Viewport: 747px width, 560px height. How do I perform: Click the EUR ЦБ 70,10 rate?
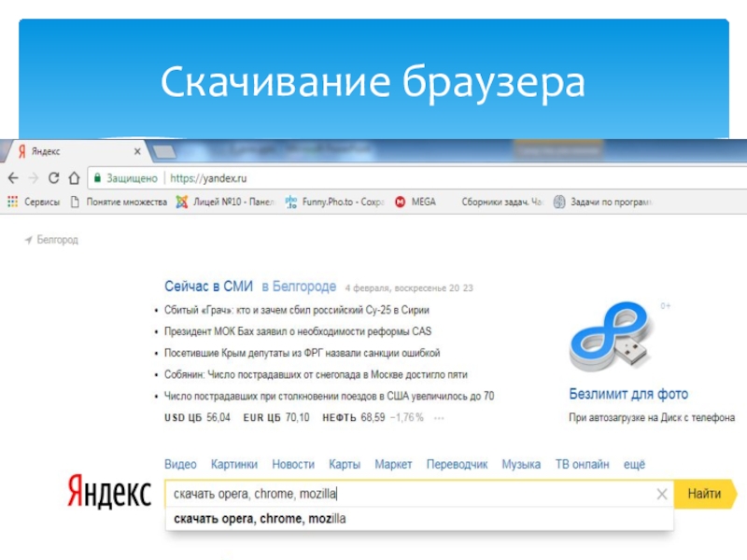point(276,417)
